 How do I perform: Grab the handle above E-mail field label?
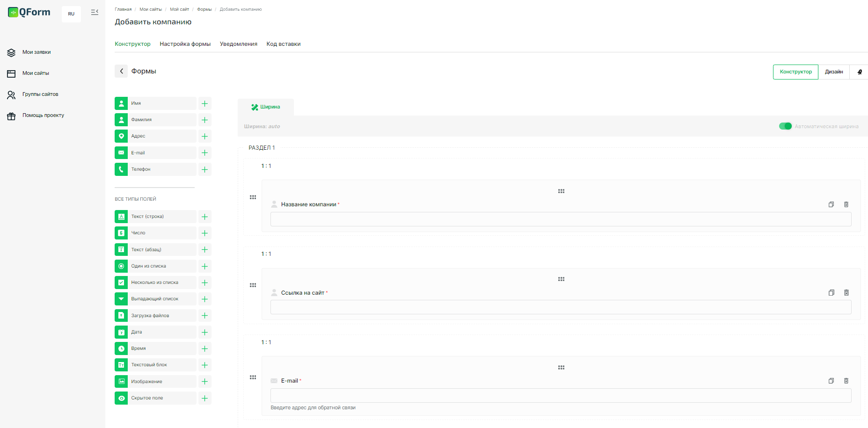tap(561, 368)
